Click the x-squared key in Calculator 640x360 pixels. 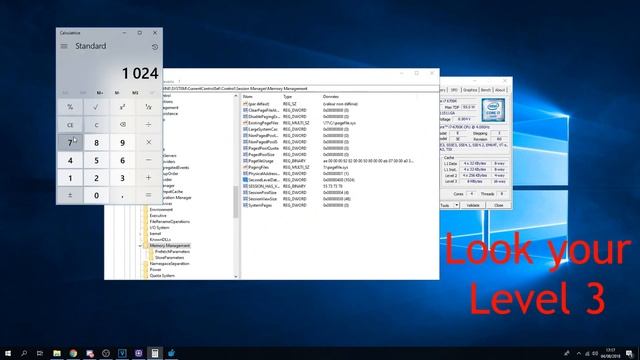pos(122,107)
